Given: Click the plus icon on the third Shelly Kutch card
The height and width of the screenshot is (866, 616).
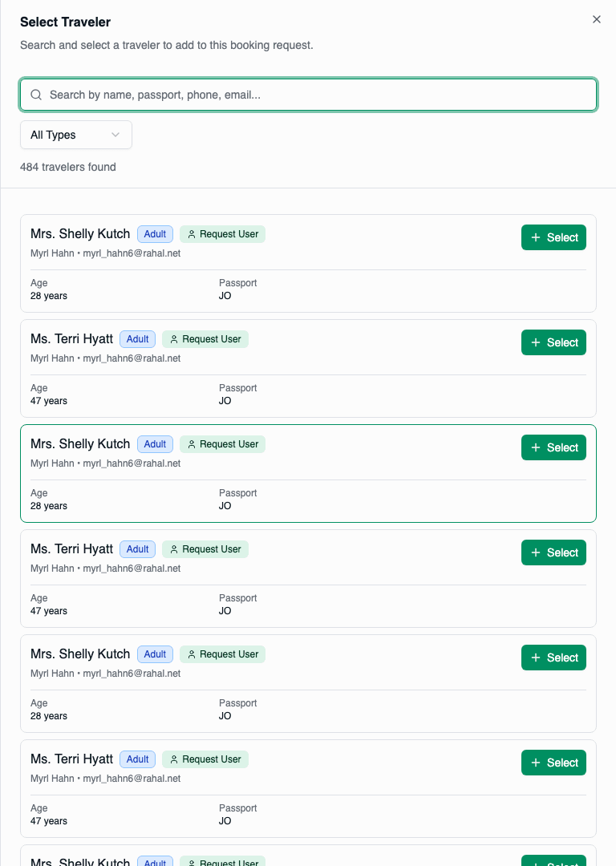Looking at the screenshot, I should point(536,658).
